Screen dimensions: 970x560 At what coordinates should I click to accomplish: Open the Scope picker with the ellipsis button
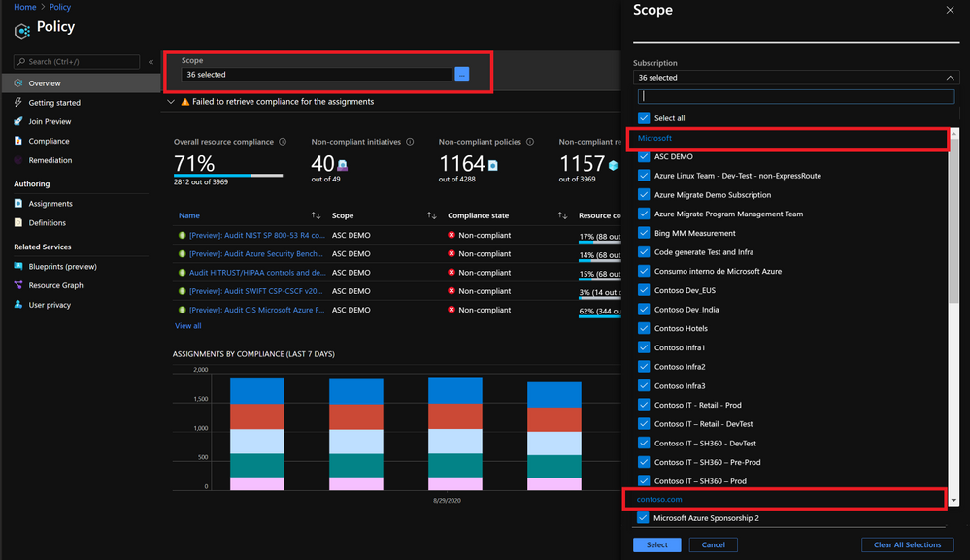(x=461, y=73)
